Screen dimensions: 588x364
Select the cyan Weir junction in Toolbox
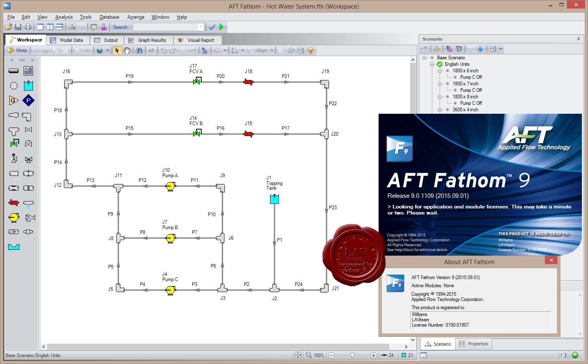point(13,247)
